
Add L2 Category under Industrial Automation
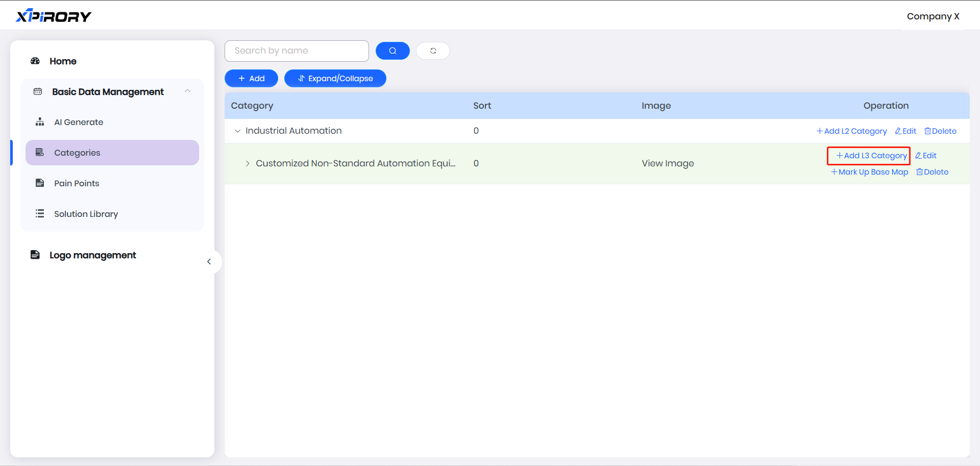[851, 131]
